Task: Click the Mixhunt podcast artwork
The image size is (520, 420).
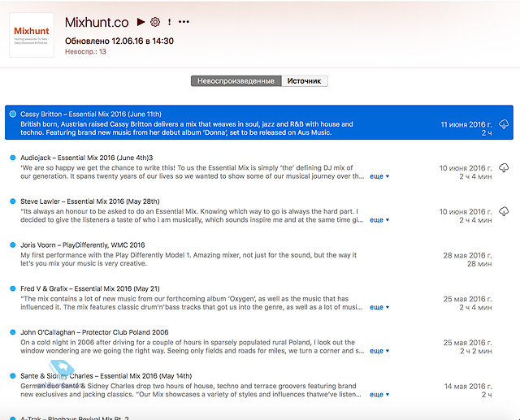Action: [x=32, y=35]
